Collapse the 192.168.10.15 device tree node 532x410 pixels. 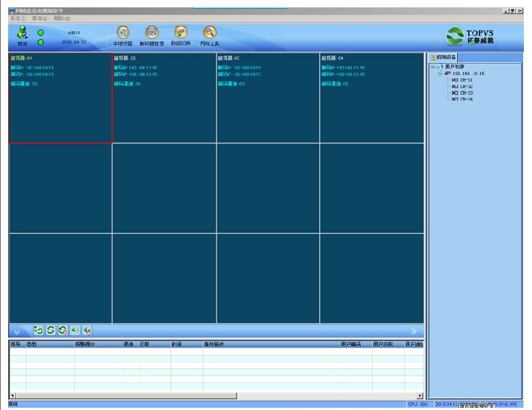click(440, 73)
